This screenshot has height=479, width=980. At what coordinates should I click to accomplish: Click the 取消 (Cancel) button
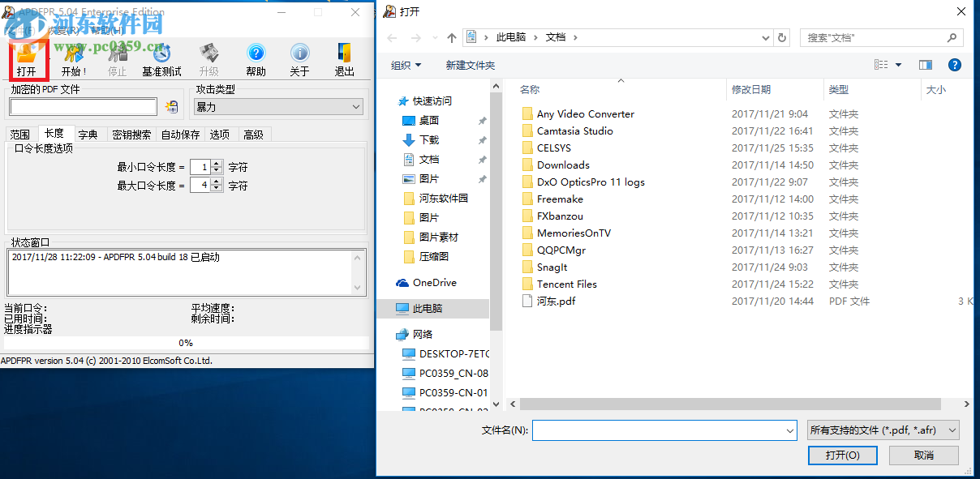coord(924,455)
